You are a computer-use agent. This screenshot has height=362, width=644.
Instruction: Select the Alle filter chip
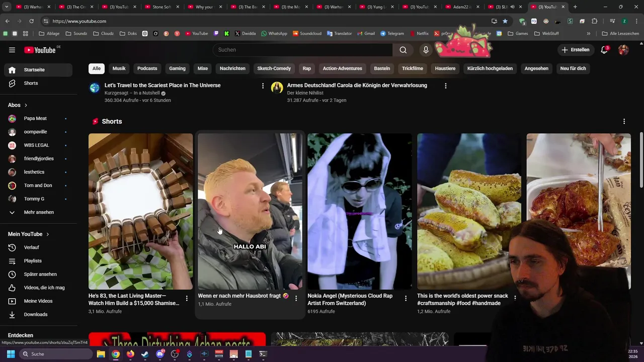pos(96,68)
